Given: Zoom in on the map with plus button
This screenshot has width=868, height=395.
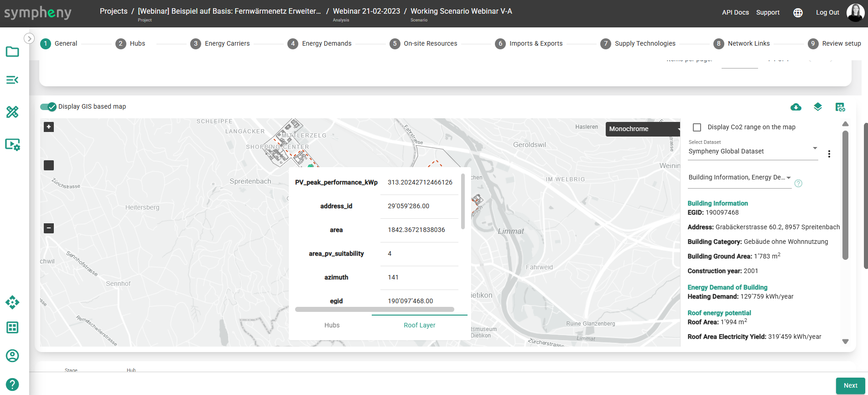Looking at the screenshot, I should (49, 127).
